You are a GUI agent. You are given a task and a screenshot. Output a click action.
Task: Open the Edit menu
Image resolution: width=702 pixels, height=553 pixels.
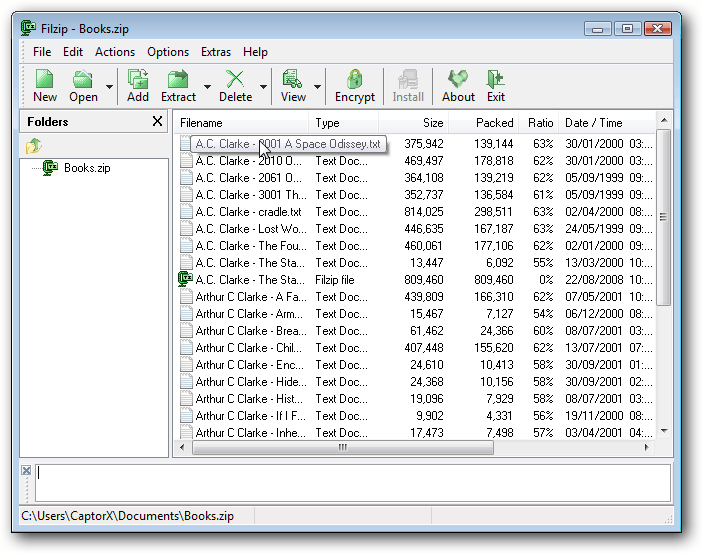(73, 52)
